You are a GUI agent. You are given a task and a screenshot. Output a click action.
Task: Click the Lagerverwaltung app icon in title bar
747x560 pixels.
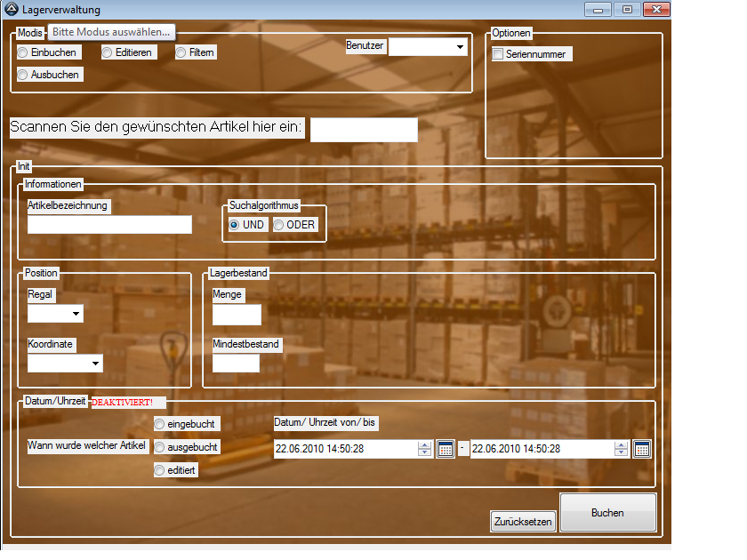[x=12, y=10]
